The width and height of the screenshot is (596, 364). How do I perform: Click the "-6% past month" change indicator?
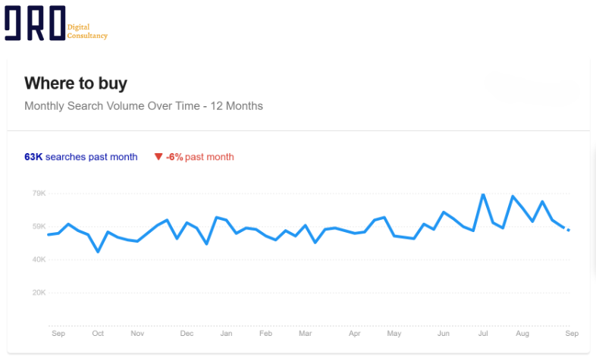[x=200, y=157]
